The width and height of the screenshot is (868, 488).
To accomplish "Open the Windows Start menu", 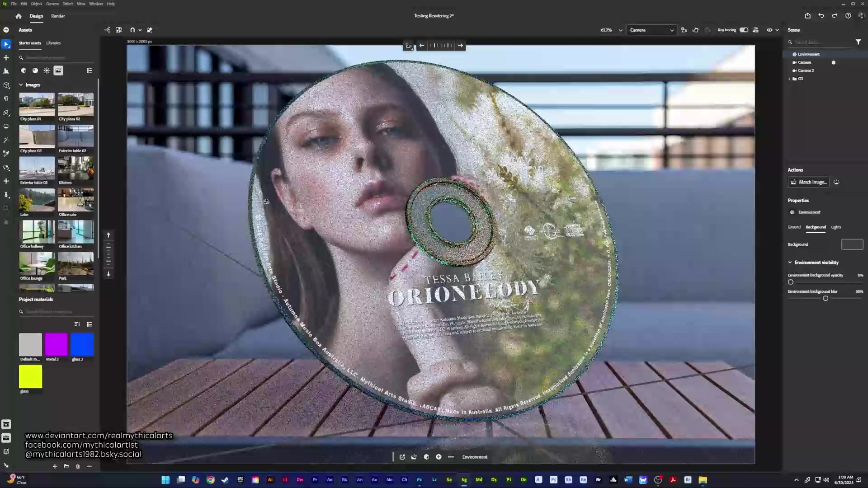I will (165, 480).
